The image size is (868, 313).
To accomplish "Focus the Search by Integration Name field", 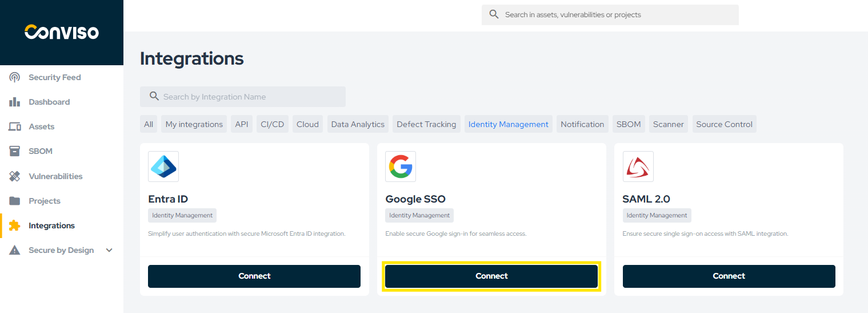I will 243,97.
